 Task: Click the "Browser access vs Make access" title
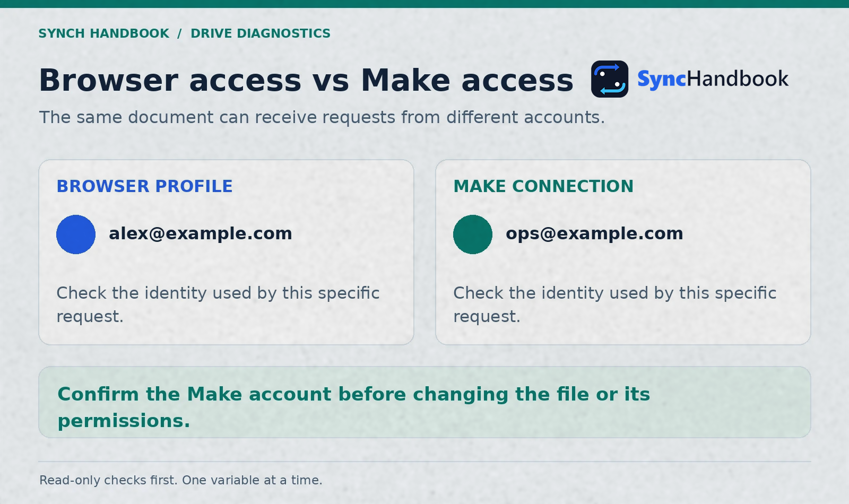click(306, 81)
